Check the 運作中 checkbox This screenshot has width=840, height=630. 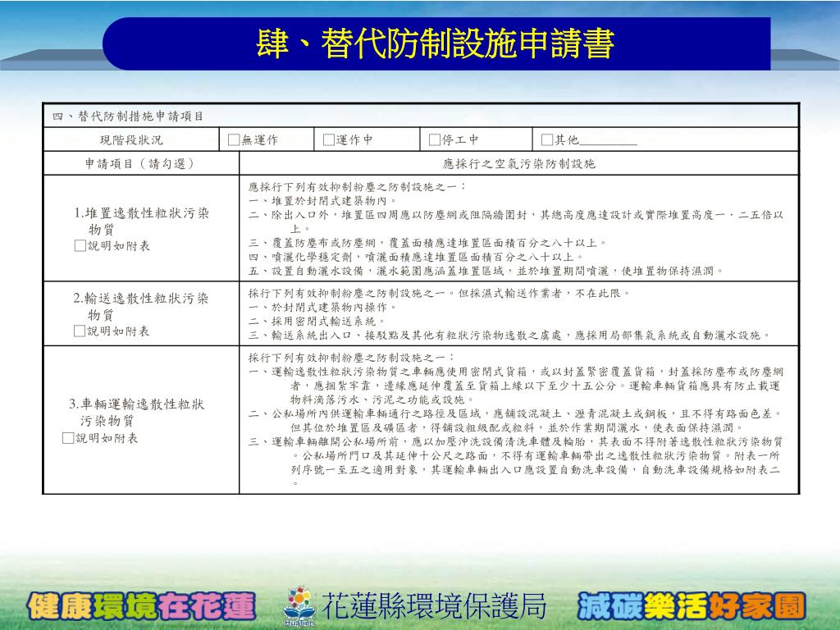tap(329, 139)
